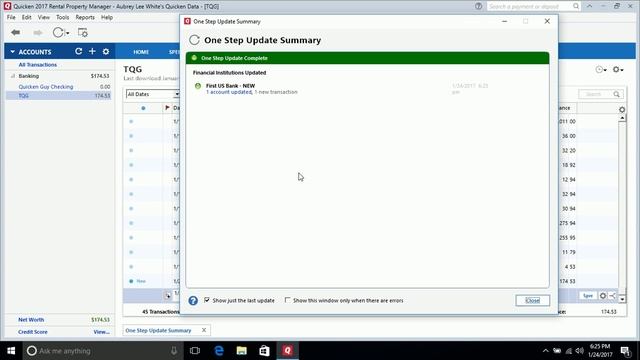Screen dimensions: 640x360
Task: Open Task View from the taskbar
Action: point(195,351)
